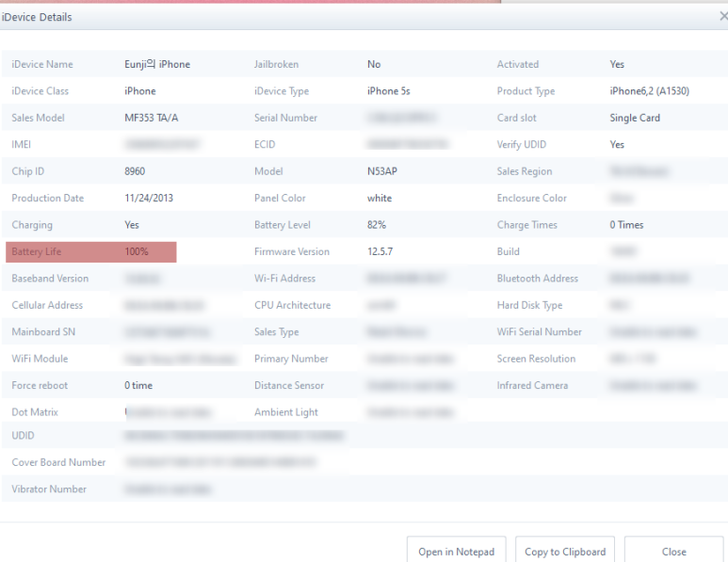
Task: Click the Build label
Action: pos(508,251)
